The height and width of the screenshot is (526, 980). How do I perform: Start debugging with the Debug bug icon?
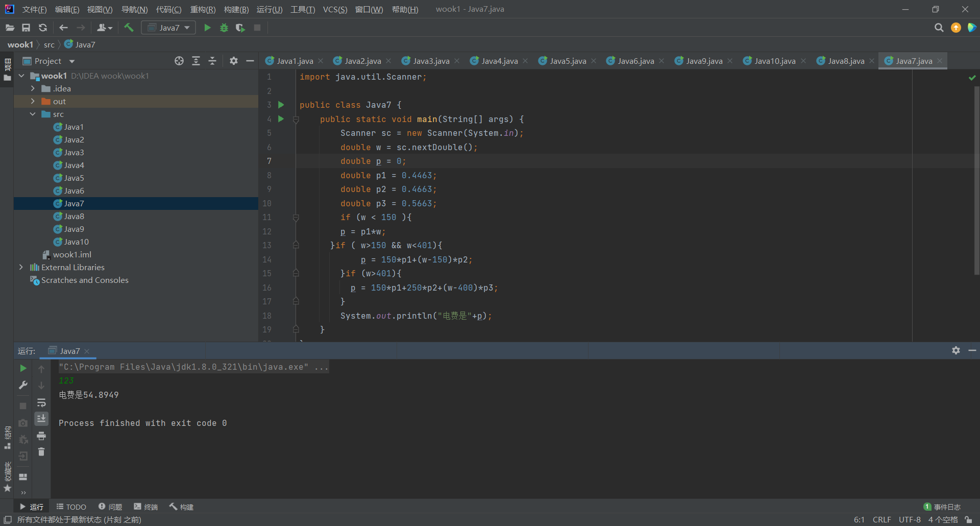224,28
